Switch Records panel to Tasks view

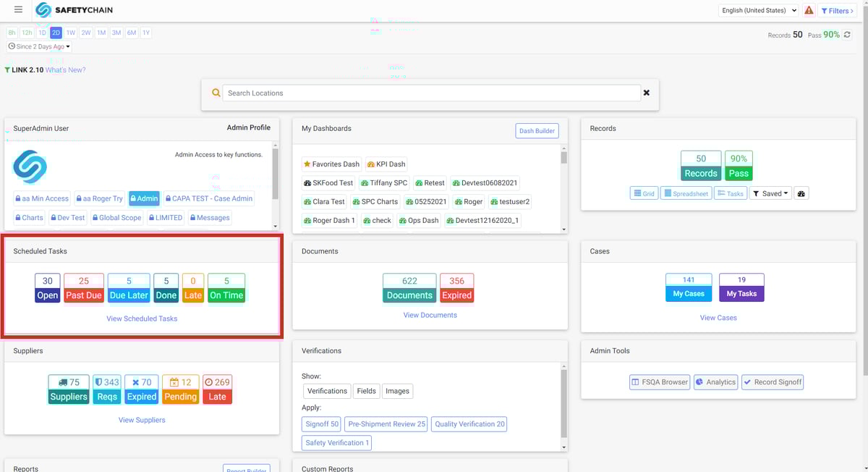(731, 193)
